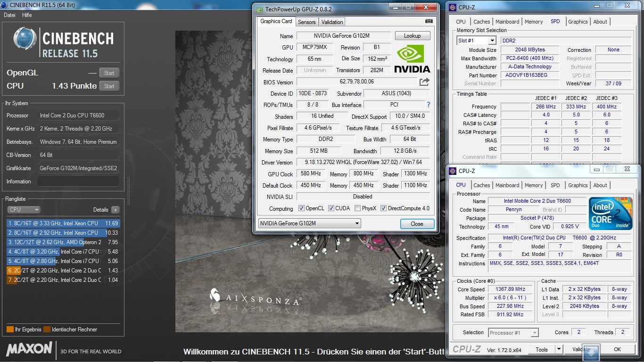Click title bar icon of CPU-Z processor window
The height and width of the screenshot is (362, 644).
[453, 171]
